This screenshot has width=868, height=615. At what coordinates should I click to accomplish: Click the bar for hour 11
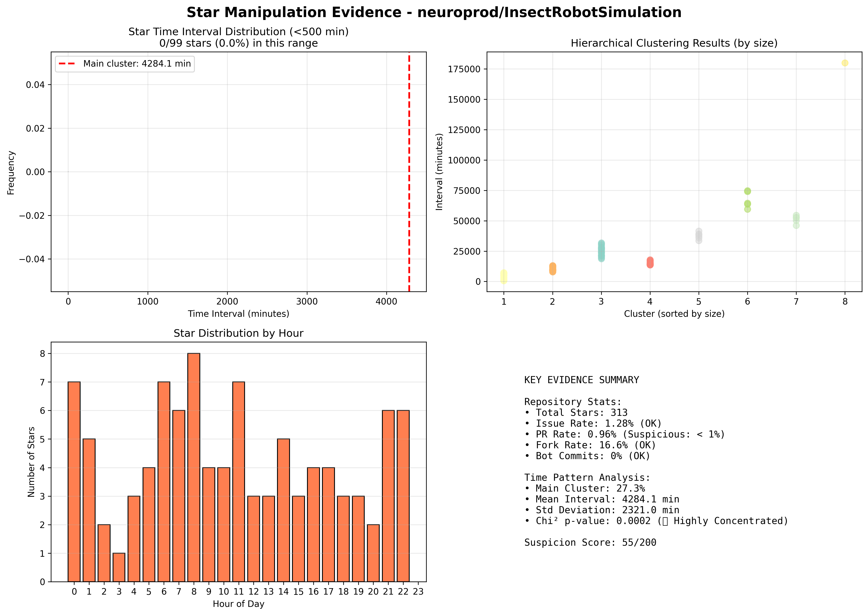(x=239, y=482)
